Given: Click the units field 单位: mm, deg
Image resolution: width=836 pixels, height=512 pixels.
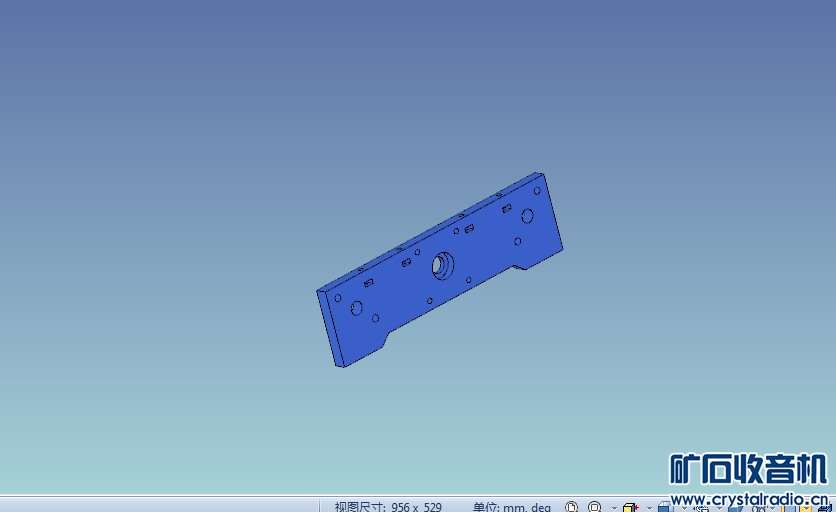Looking at the screenshot, I should [x=511, y=507].
